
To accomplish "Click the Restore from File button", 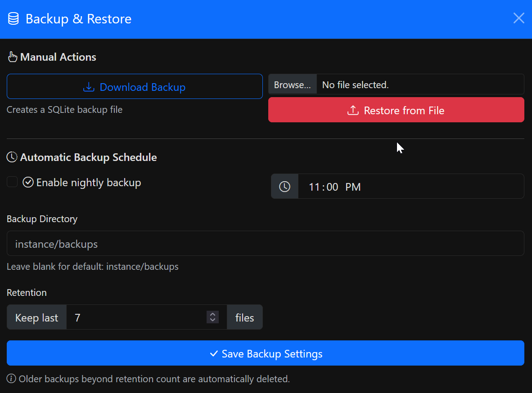I will coord(396,110).
